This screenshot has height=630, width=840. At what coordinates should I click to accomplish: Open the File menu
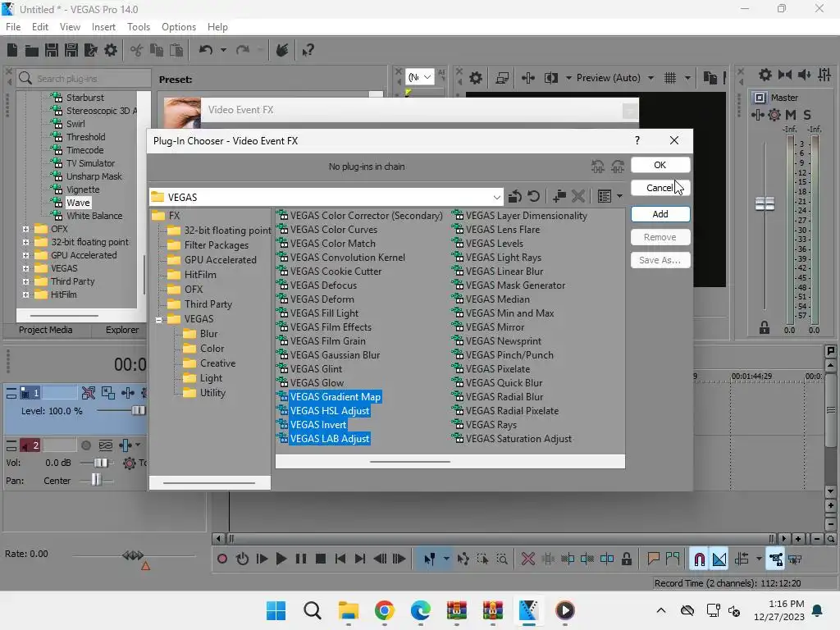[x=13, y=27]
